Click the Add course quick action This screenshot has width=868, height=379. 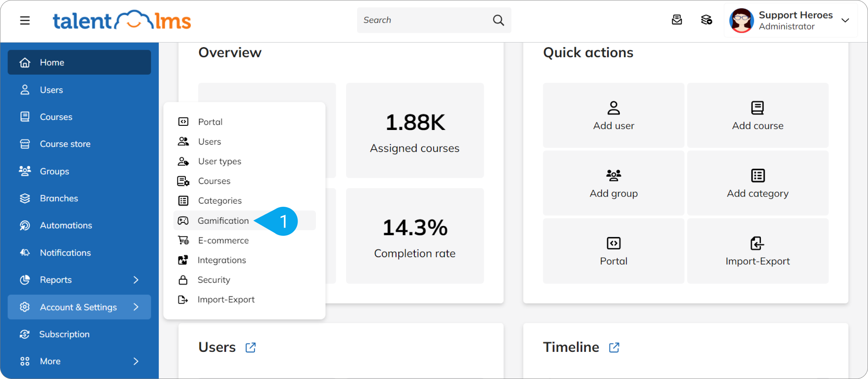pos(758,115)
